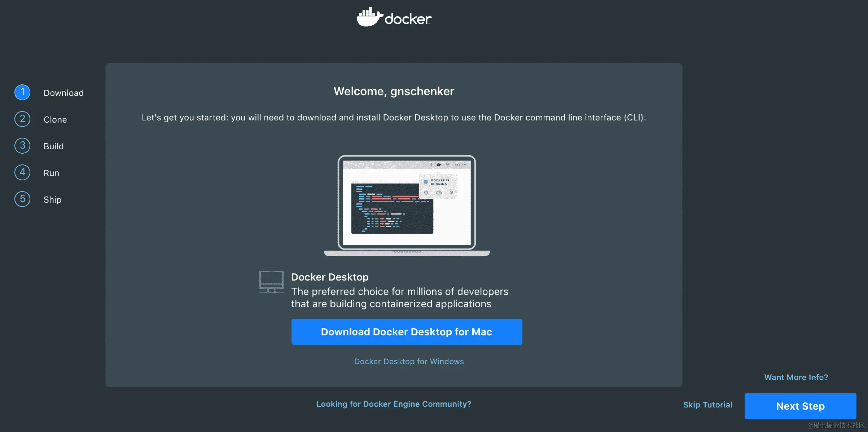Go to the Clone step
This screenshot has height=432, width=868.
(x=55, y=120)
